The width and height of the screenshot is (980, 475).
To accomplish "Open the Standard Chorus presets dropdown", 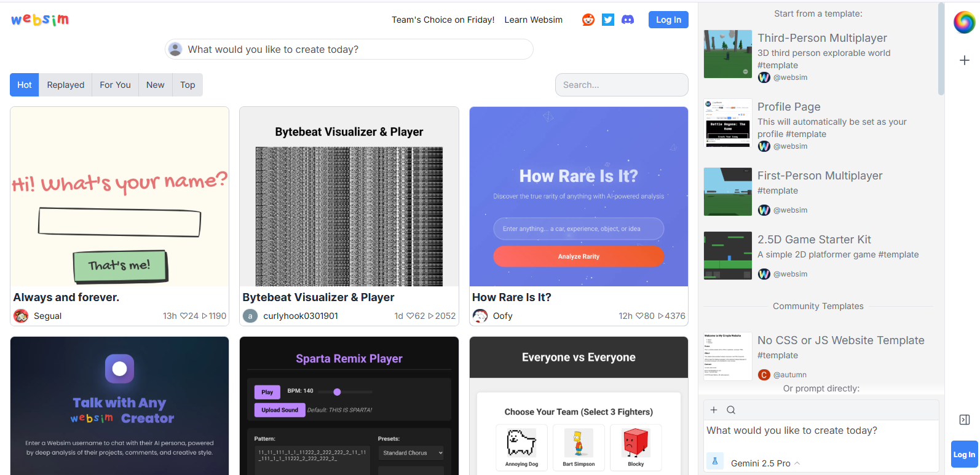I will [x=411, y=453].
